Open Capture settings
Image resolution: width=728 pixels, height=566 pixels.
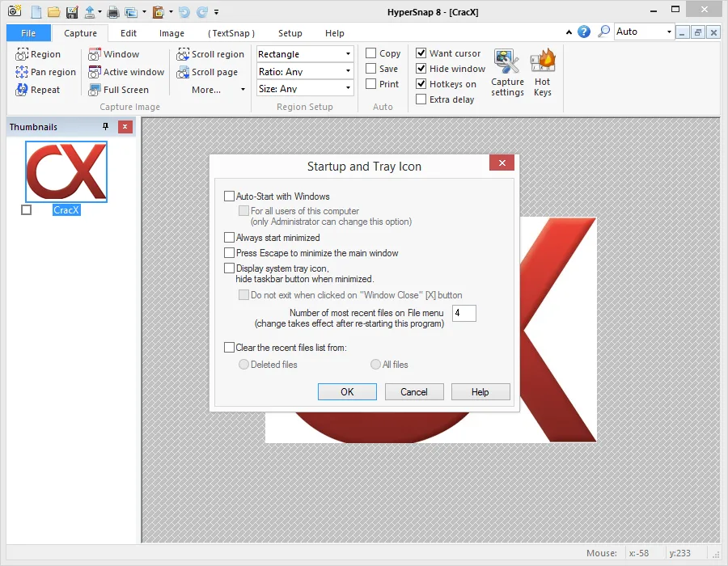(x=507, y=73)
